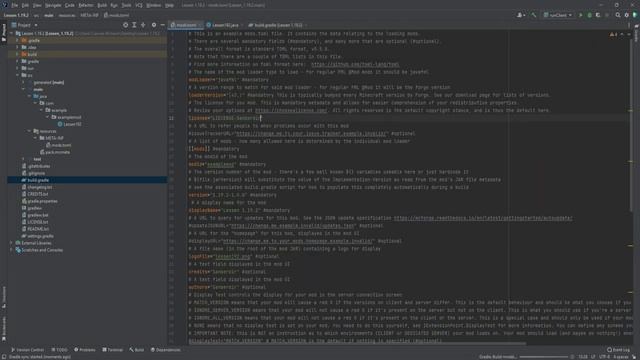Open IDE settings gear icon in toolbar

[x=627, y=15]
